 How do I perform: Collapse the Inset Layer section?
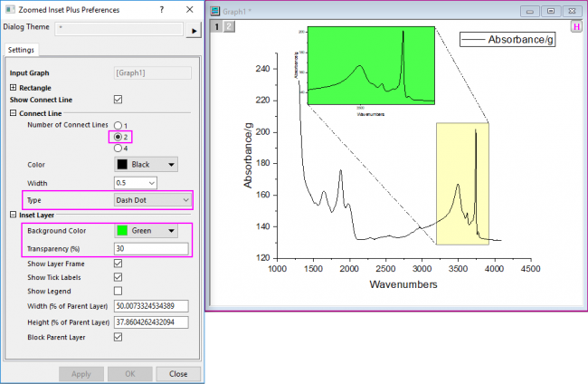[13, 215]
